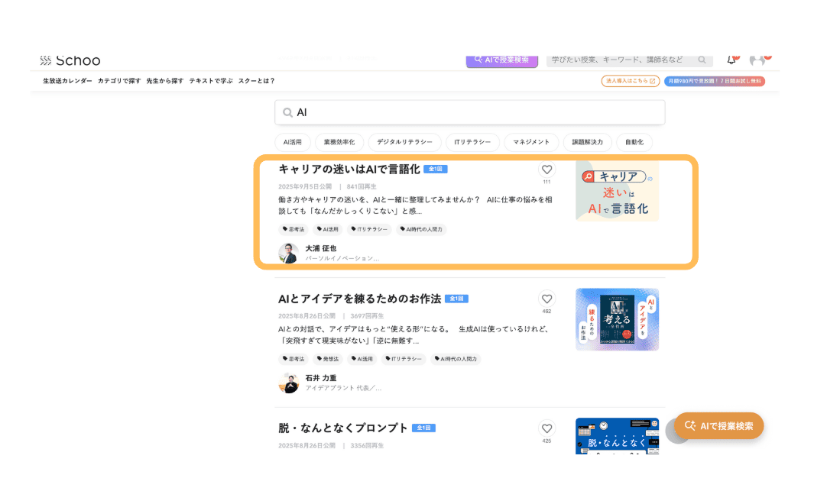Open instructor 大浦 征也 avatar
The width and height of the screenshot is (827, 504).
(288, 253)
